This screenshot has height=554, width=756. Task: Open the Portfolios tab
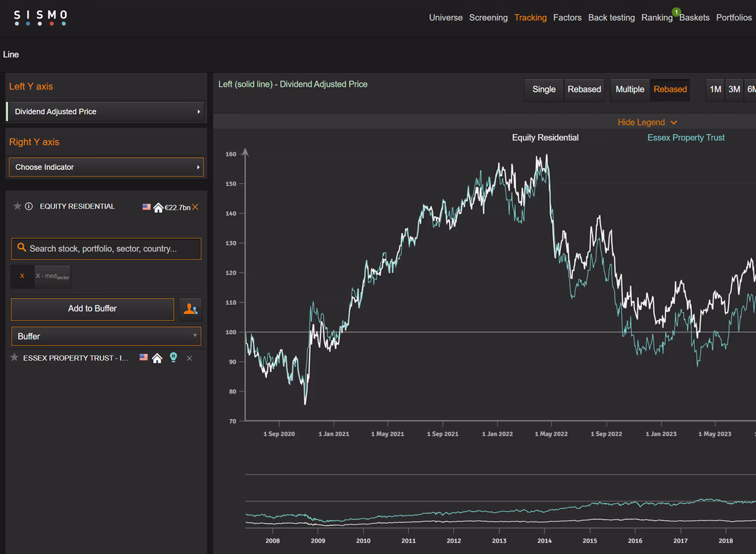coord(734,18)
